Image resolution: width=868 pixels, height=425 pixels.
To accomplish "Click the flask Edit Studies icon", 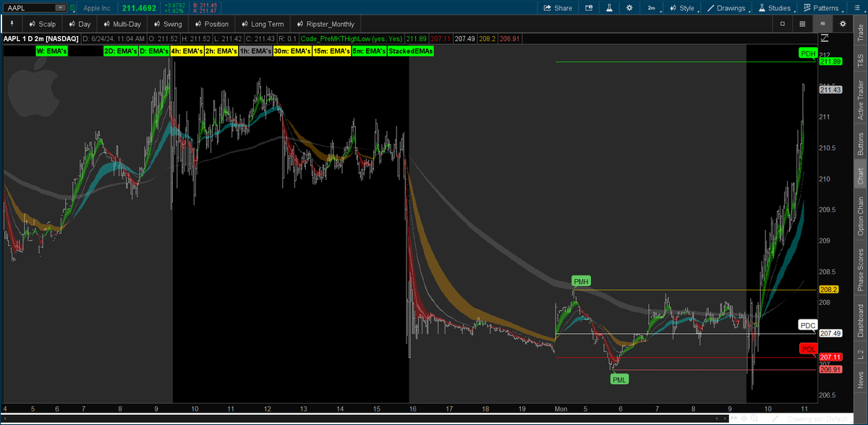I will [609, 8].
